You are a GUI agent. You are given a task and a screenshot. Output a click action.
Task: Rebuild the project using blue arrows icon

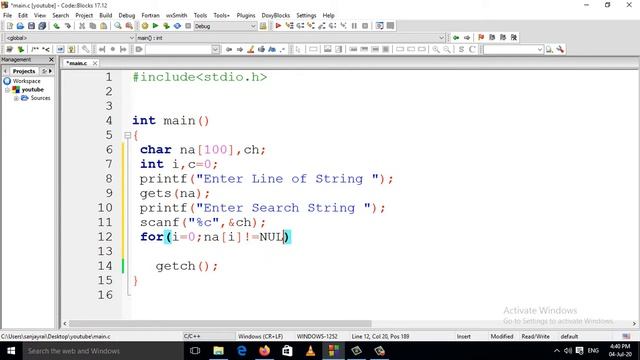[x=177, y=26]
